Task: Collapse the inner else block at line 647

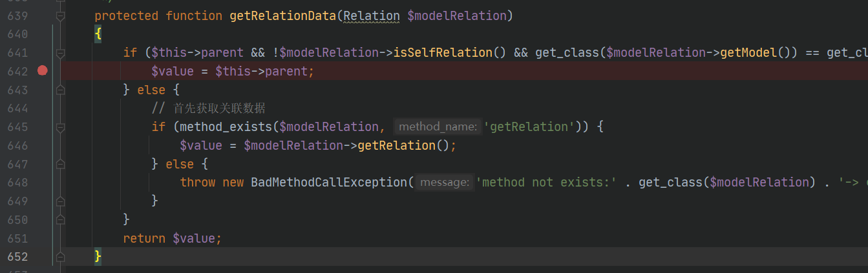Action: coord(60,165)
